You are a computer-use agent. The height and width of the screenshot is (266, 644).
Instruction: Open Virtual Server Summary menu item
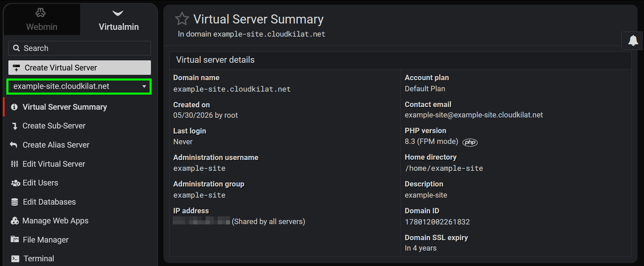click(64, 107)
